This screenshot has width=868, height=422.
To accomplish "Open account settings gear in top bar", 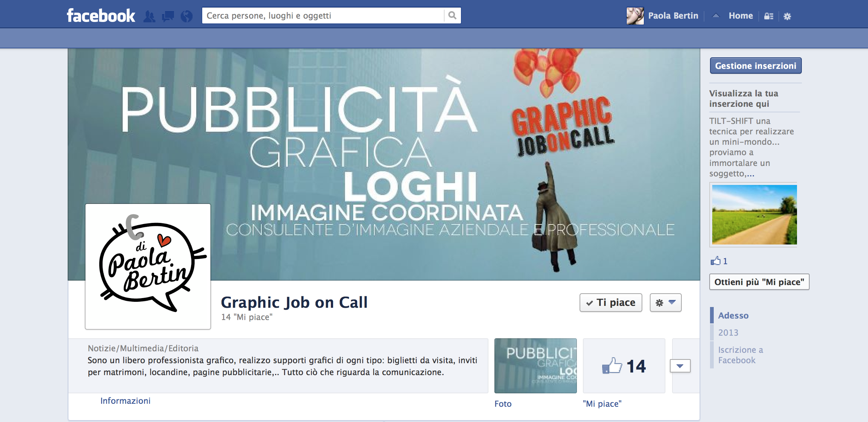I will [x=787, y=16].
